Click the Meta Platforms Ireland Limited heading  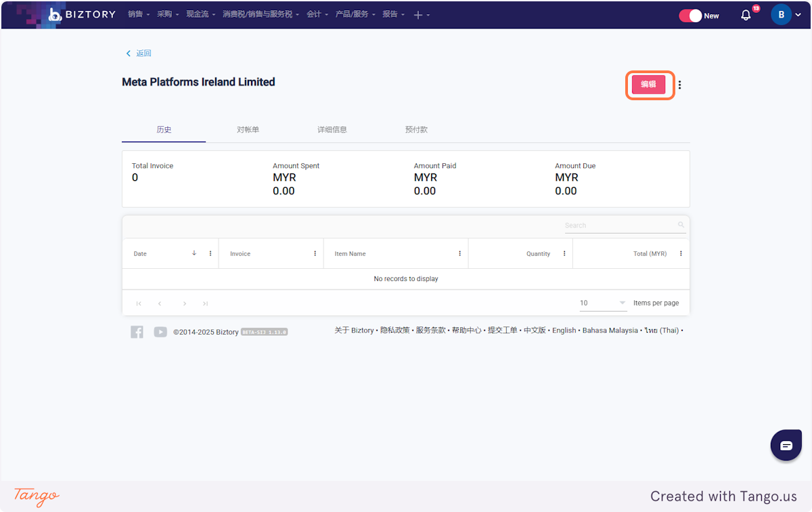coord(198,82)
